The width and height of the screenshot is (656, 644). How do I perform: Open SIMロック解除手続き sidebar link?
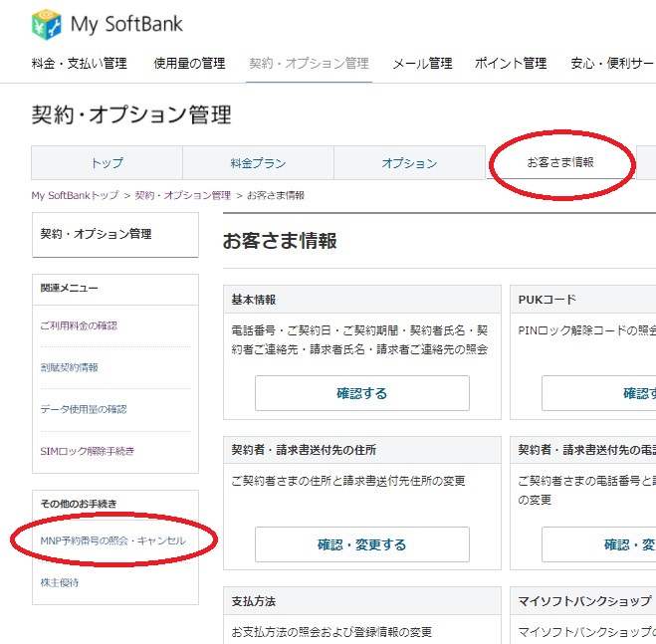pos(87,451)
